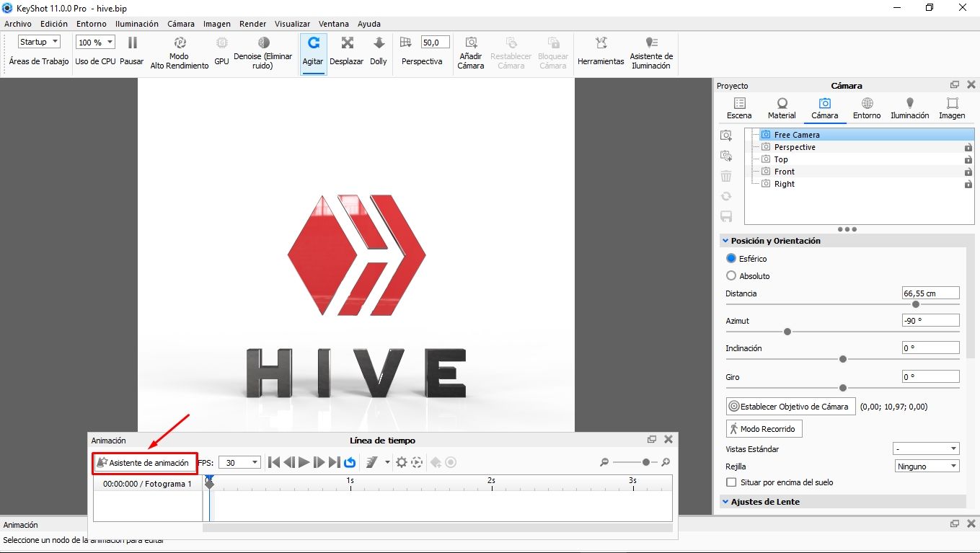Image resolution: width=980 pixels, height=553 pixels.
Task: Open the FPS 30 dropdown
Action: (x=239, y=463)
